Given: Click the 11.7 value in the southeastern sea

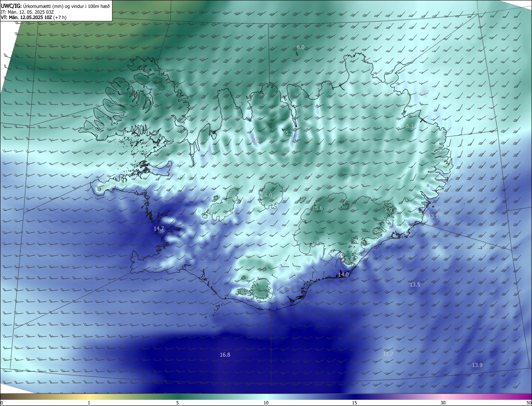Looking at the screenshot, I should [388, 354].
